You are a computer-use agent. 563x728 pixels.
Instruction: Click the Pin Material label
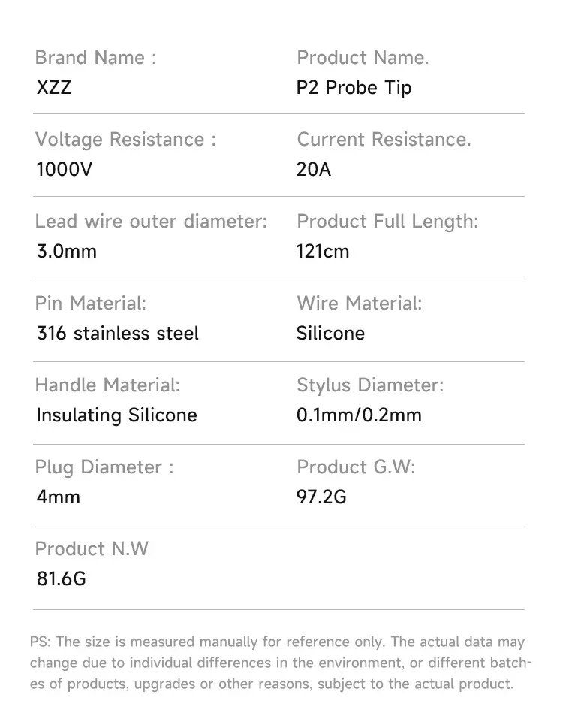[x=90, y=304]
